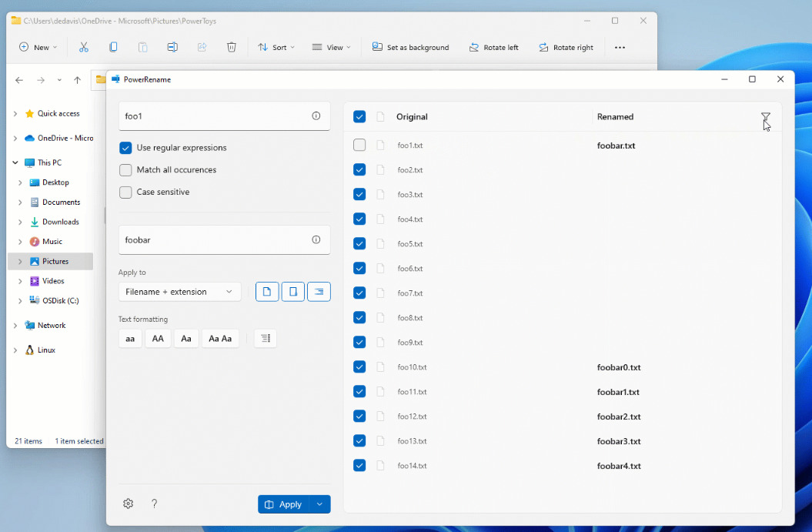Toggle Include subfolders icon button
The height and width of the screenshot is (532, 812).
319,292
